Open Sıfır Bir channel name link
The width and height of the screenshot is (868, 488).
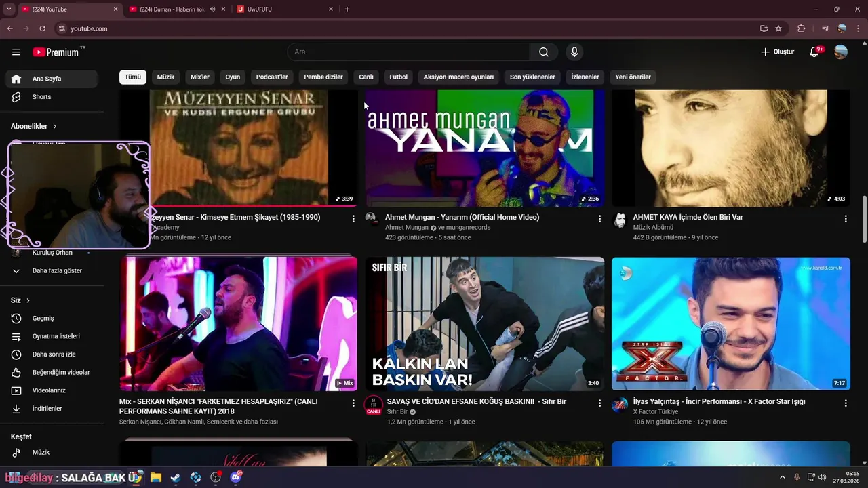[397, 412]
